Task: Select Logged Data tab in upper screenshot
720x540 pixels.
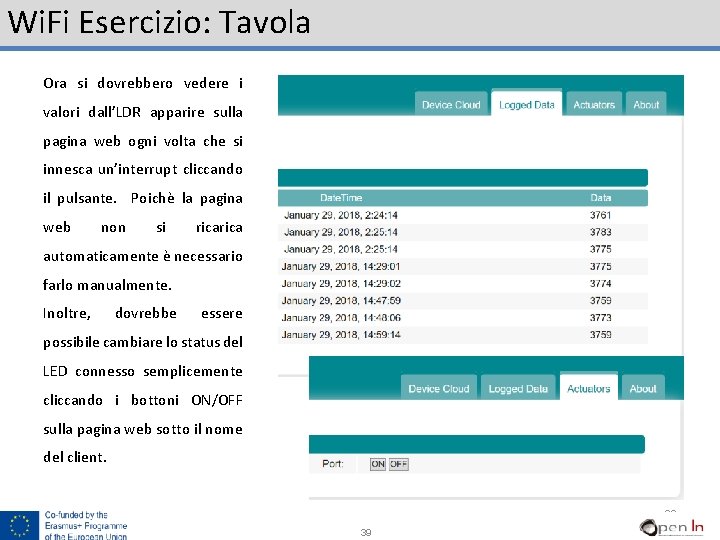Action: coord(527,103)
